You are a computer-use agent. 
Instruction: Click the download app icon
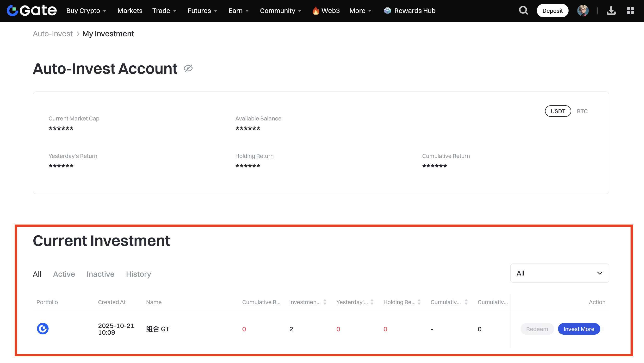pos(611,11)
